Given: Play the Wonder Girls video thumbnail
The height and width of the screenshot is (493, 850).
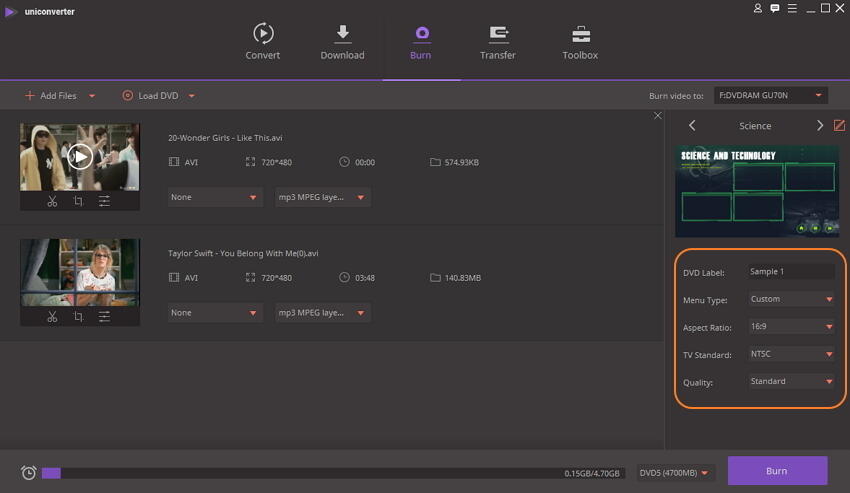Looking at the screenshot, I should (x=80, y=157).
